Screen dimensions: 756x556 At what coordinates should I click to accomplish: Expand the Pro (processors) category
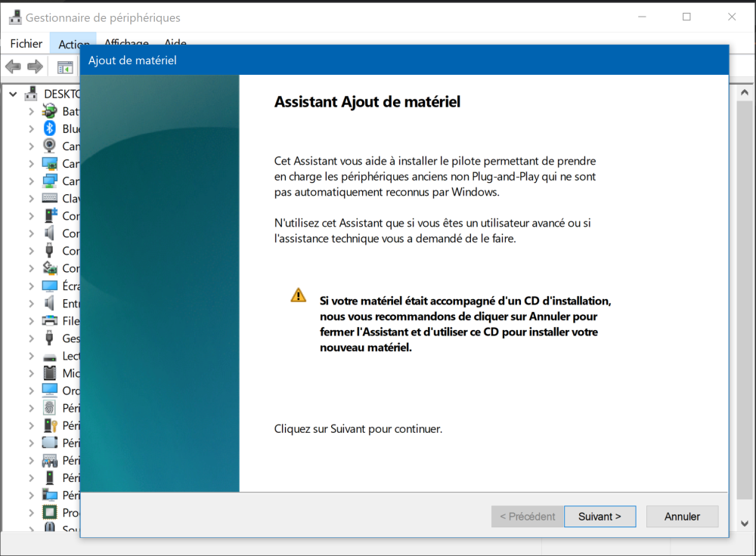(31, 513)
